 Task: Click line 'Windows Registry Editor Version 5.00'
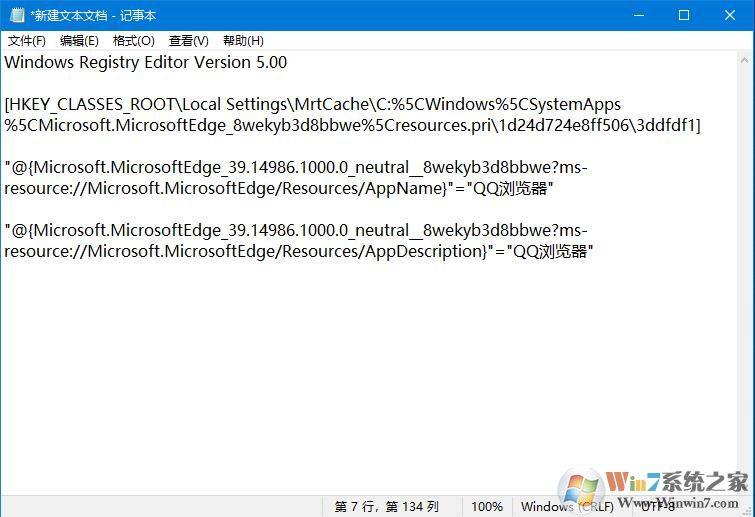pyautogui.click(x=146, y=63)
